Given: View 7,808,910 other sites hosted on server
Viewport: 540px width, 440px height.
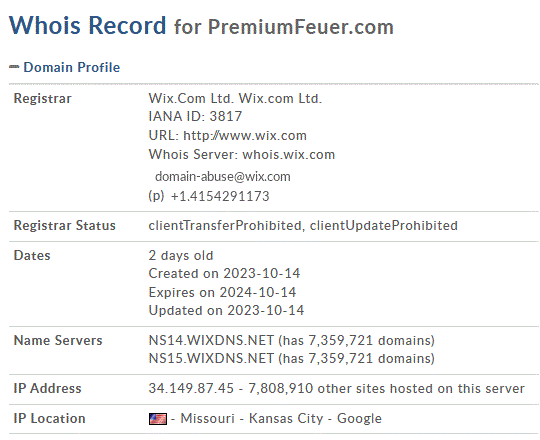Looking at the screenshot, I should (x=386, y=388).
